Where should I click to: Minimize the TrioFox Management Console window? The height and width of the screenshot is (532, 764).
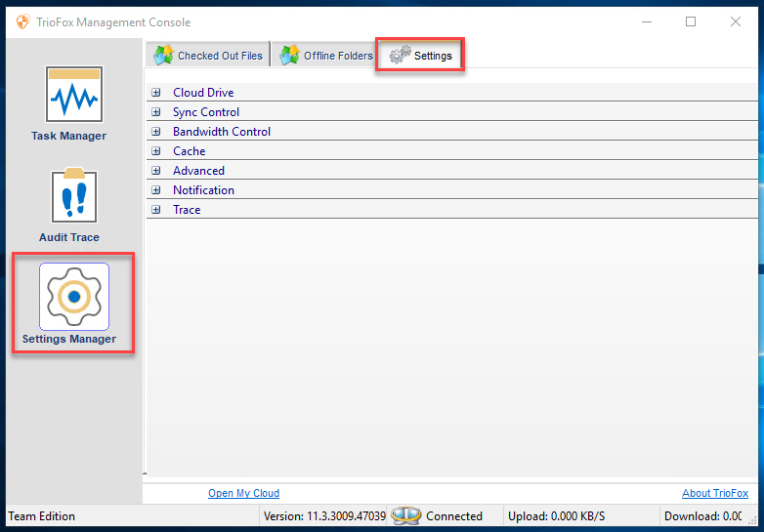[x=647, y=21]
